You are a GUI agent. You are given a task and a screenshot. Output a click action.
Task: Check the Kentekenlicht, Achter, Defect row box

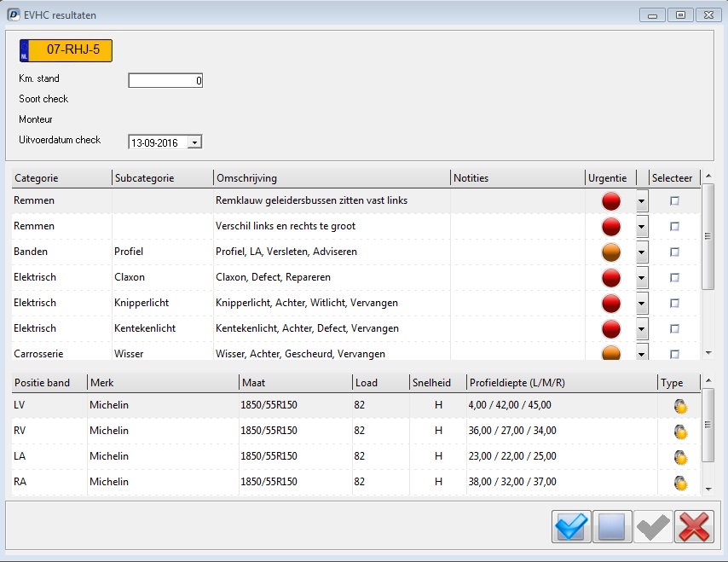[674, 328]
